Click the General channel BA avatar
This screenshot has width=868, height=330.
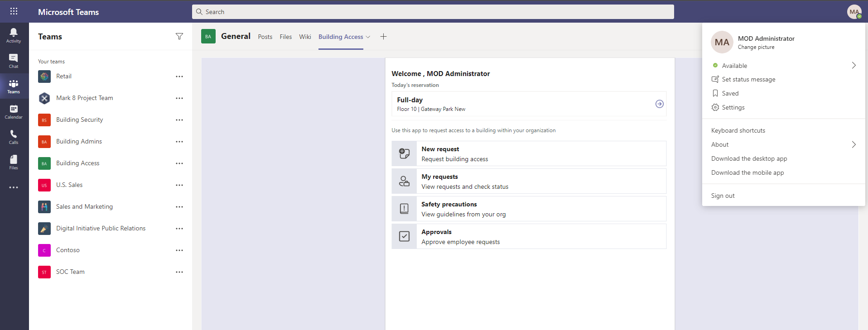coord(208,37)
